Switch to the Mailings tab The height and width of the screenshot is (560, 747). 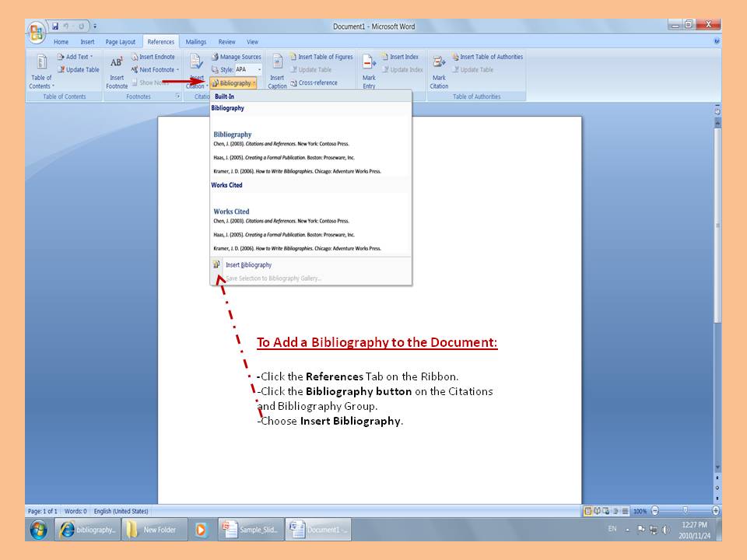(x=196, y=42)
